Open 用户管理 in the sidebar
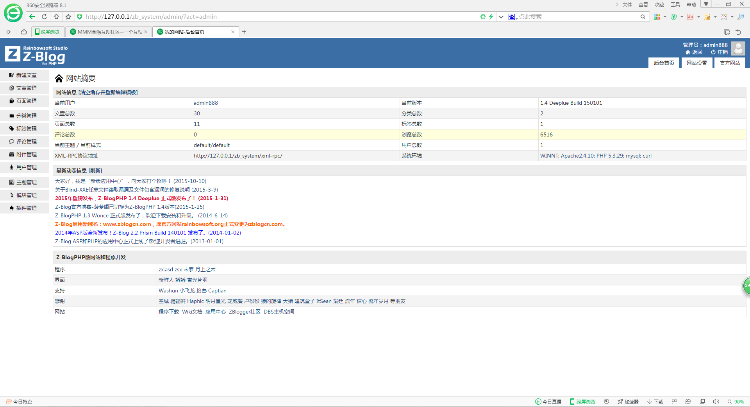Screen dimensions: 750x407 [23, 167]
